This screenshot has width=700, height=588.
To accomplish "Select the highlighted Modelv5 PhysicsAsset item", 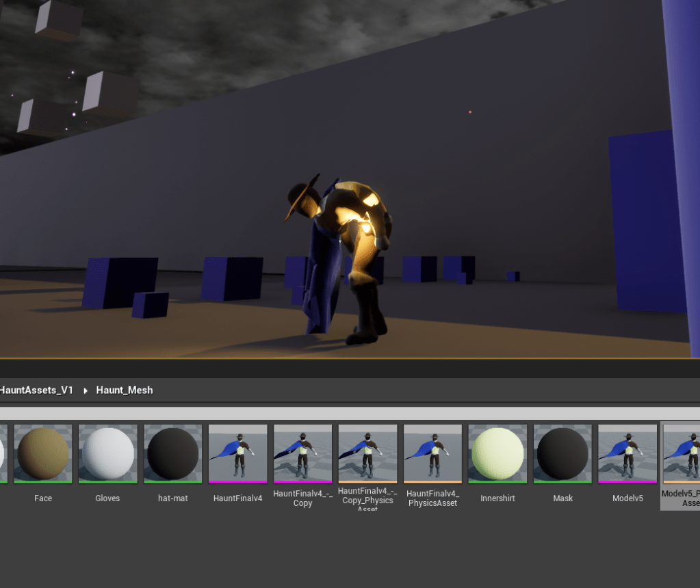I will click(x=682, y=453).
